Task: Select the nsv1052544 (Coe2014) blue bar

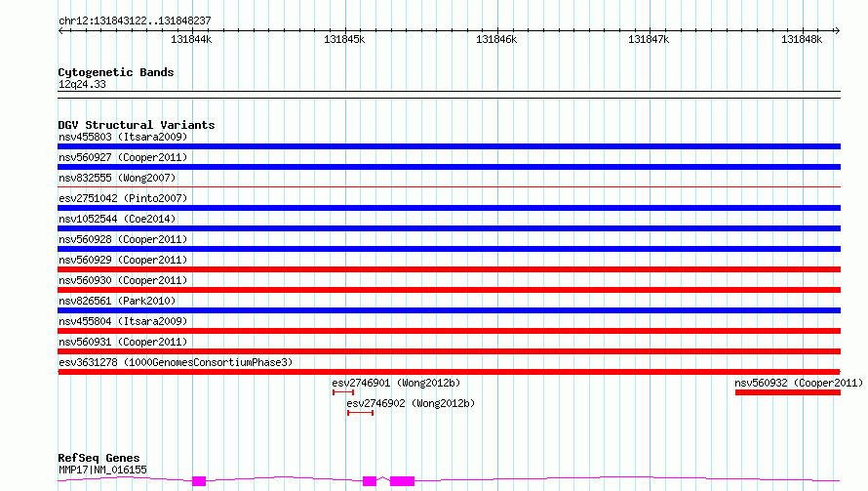Action: (x=449, y=228)
